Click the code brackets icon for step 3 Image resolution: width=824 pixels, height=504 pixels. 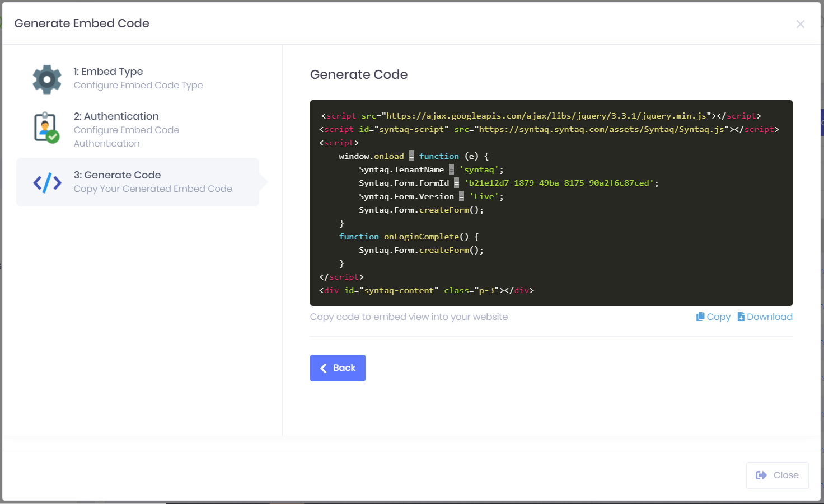coord(47,182)
